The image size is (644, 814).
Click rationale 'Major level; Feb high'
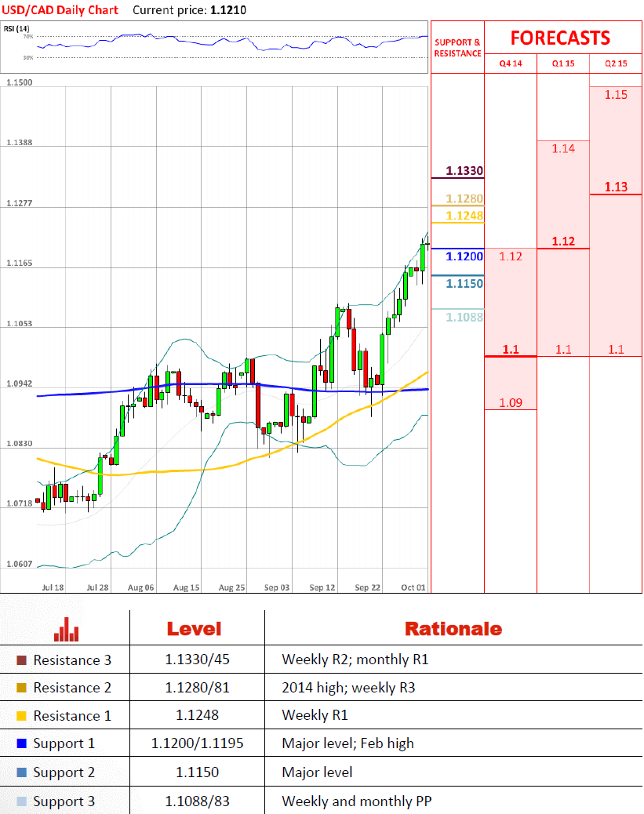tap(348, 744)
